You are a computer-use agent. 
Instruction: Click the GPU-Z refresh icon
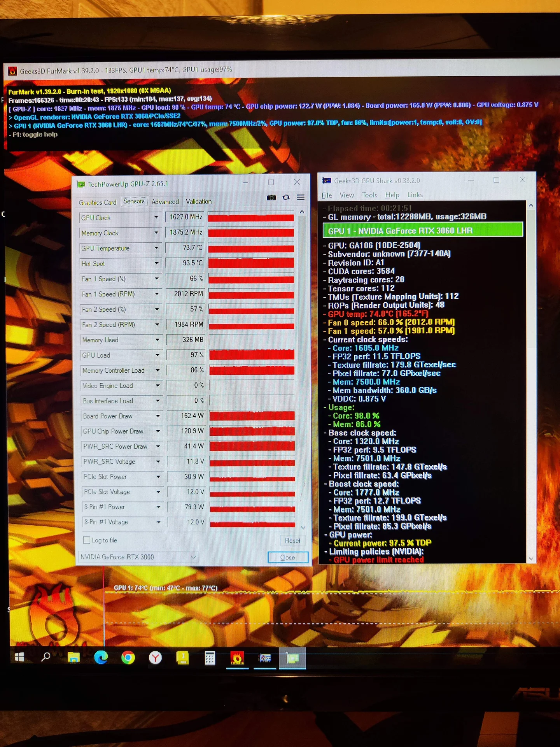(286, 198)
